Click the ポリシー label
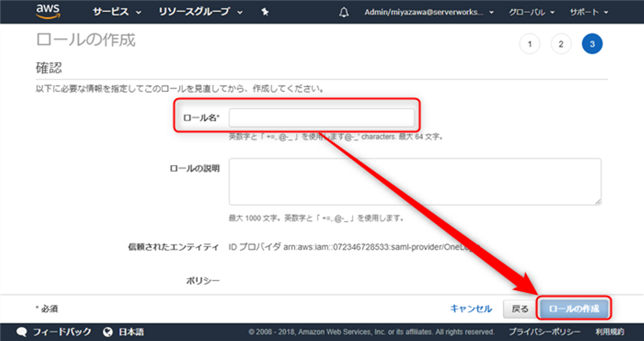 coord(203,281)
